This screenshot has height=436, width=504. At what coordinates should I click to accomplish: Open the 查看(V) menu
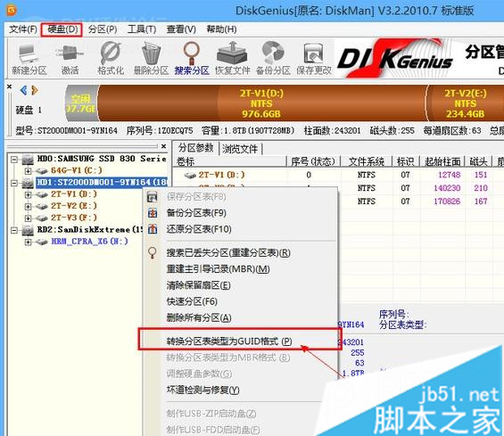pos(181,29)
